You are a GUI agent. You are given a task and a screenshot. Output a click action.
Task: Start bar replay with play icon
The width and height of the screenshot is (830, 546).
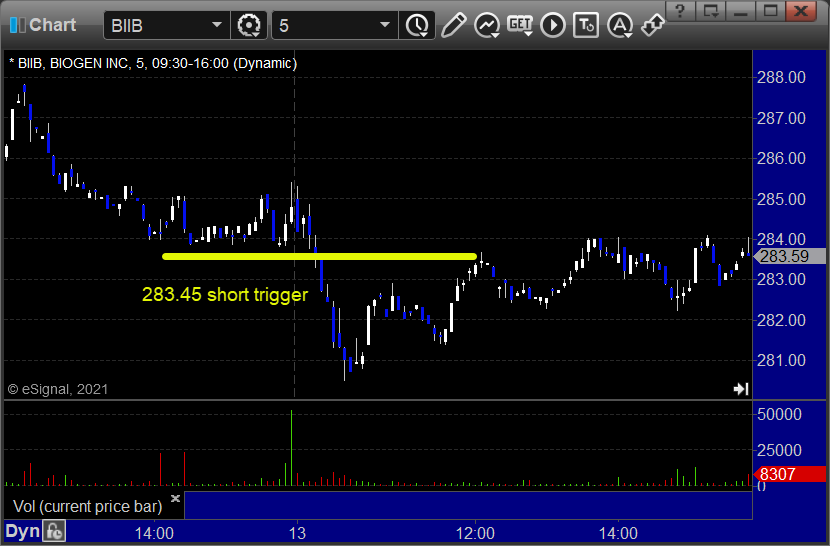tap(553, 25)
